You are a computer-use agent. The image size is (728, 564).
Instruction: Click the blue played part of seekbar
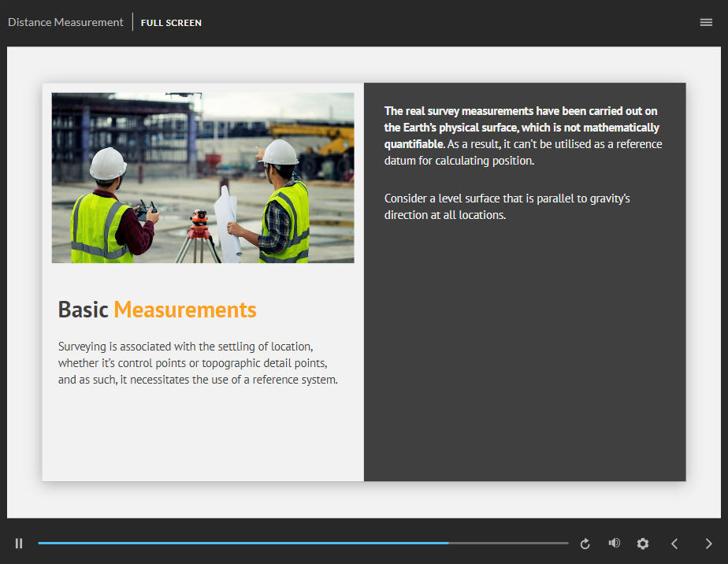click(x=236, y=544)
